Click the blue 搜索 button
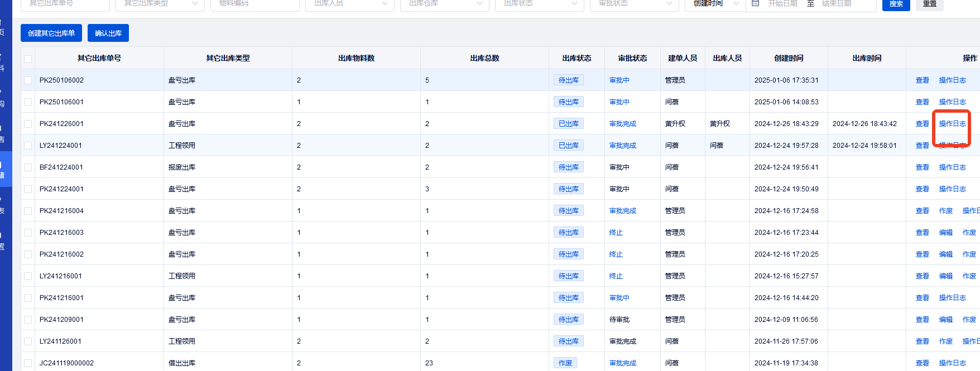Screen dimensions: 980x371 [896, 4]
